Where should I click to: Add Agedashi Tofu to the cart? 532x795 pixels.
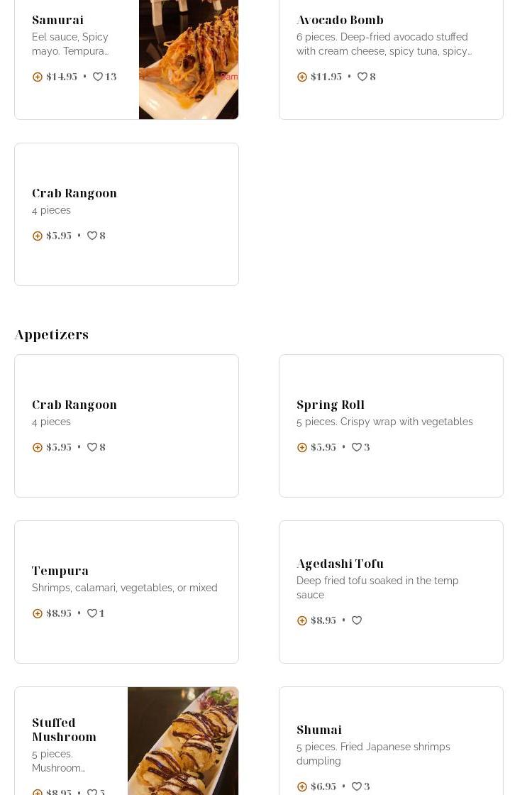(x=302, y=620)
